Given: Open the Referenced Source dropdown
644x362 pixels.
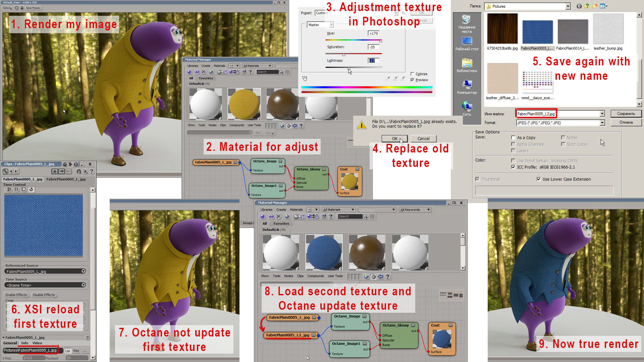Looking at the screenshot, I should click(x=84, y=271).
